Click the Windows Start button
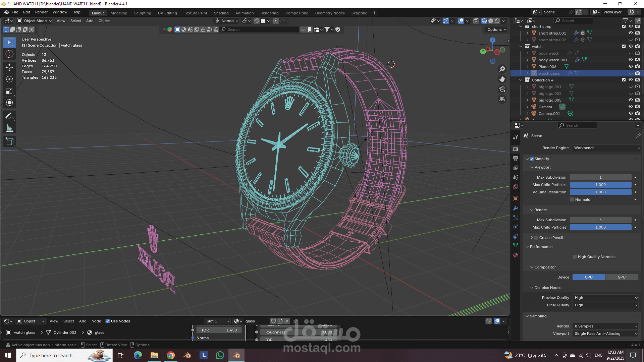Image resolution: width=644 pixels, height=362 pixels. [x=8, y=355]
